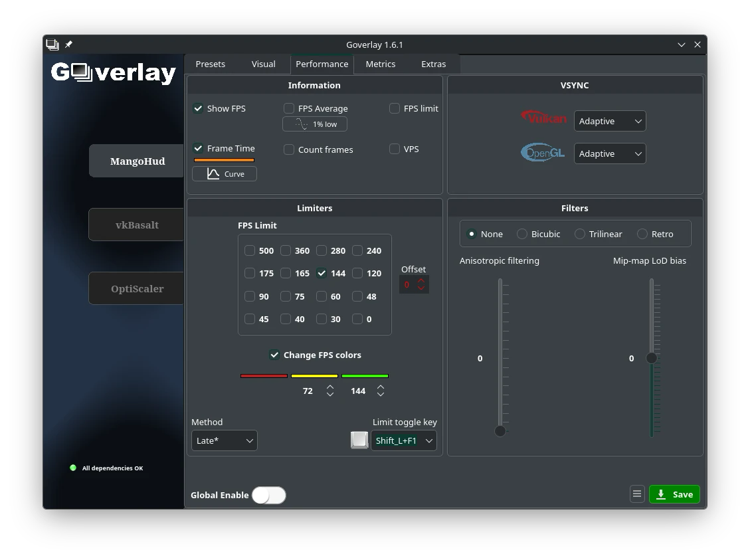The width and height of the screenshot is (750, 560).
Task: Click the red FPS color swatch
Action: [x=264, y=376]
